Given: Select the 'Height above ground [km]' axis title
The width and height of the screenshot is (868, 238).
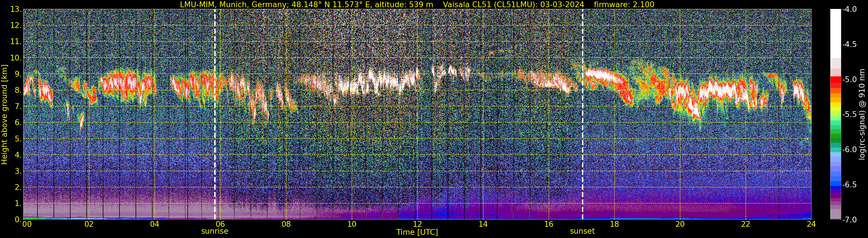Looking at the screenshot, I should click(4, 114).
